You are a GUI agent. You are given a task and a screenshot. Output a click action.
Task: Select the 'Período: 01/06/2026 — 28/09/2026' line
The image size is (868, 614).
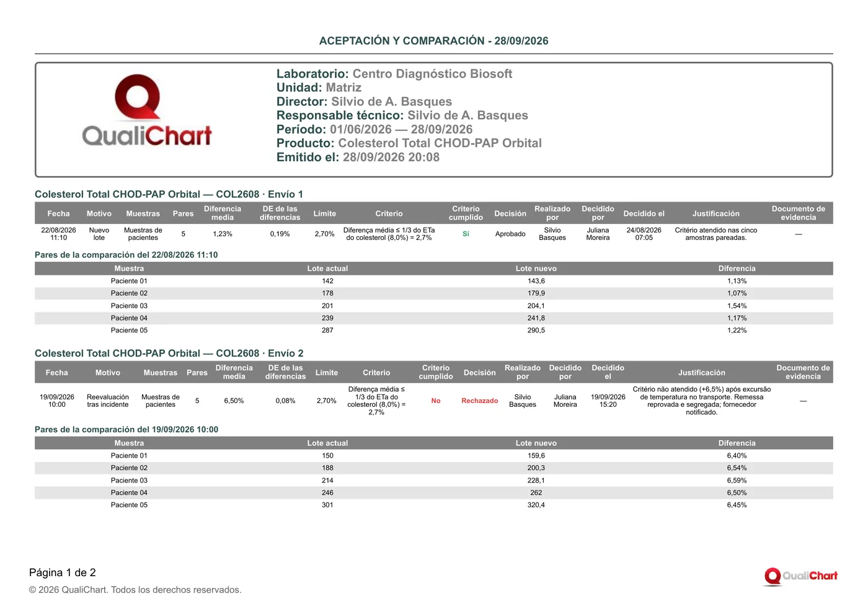tap(374, 130)
